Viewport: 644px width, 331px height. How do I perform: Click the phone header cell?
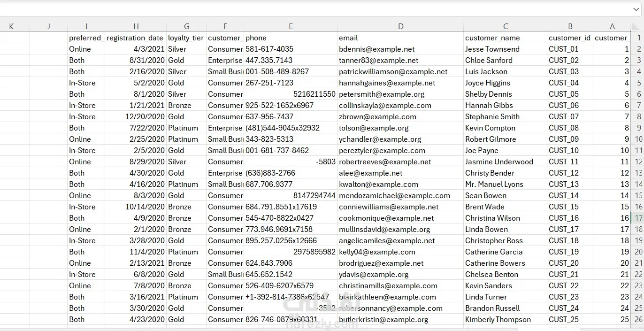click(x=291, y=38)
